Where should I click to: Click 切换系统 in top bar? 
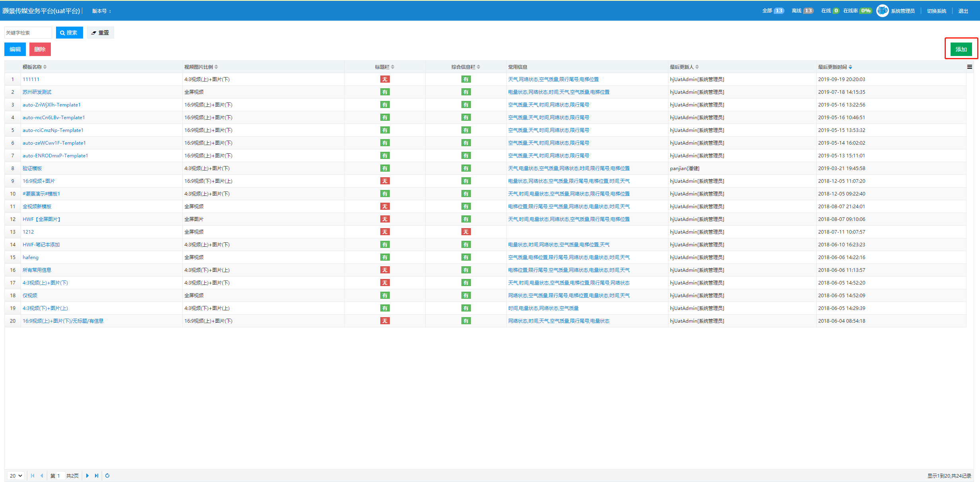click(937, 11)
